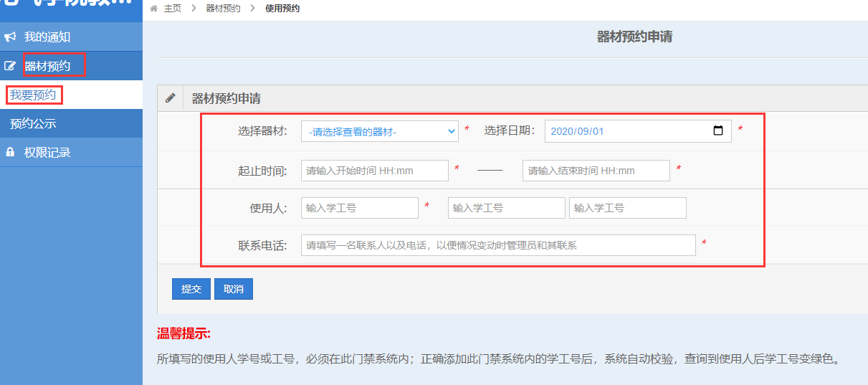The image size is (868, 385).
Task: Click the home icon in breadcrumb
Action: (154, 9)
